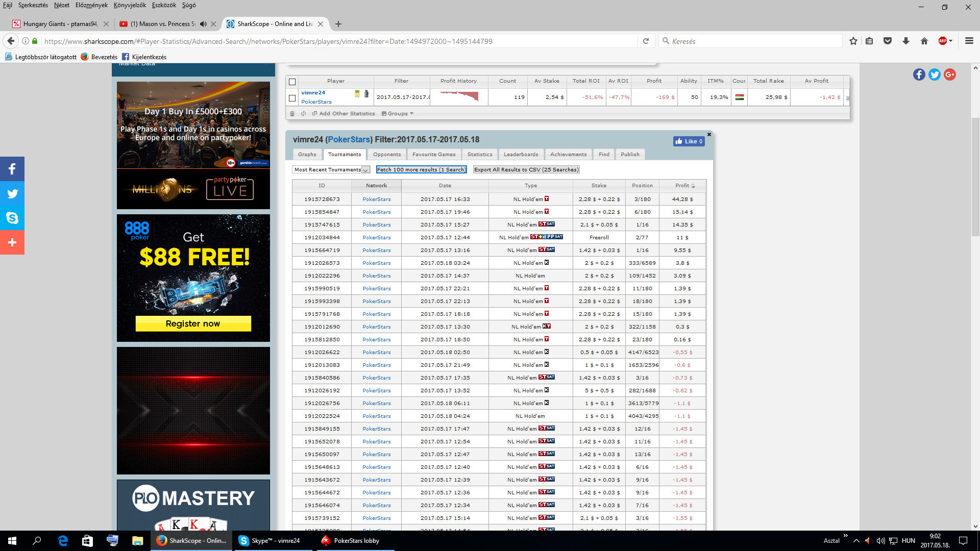
Task: Open the Find tab
Action: (x=604, y=155)
